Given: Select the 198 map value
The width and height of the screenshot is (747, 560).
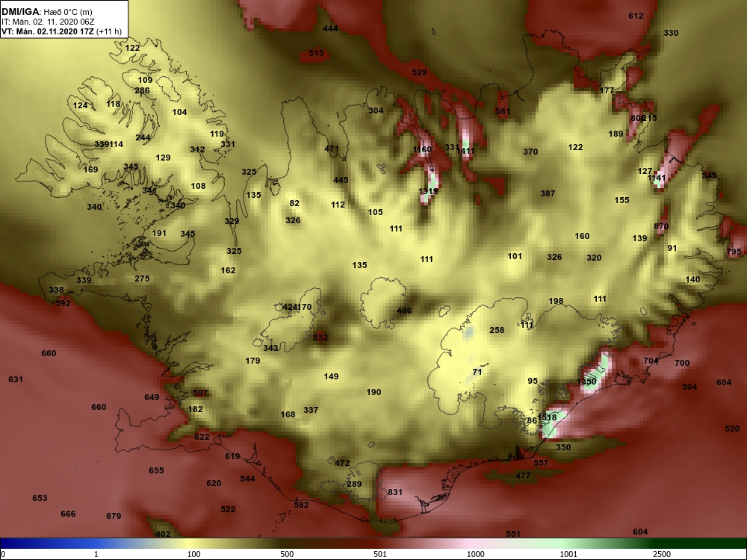Looking at the screenshot, I should (x=556, y=301).
